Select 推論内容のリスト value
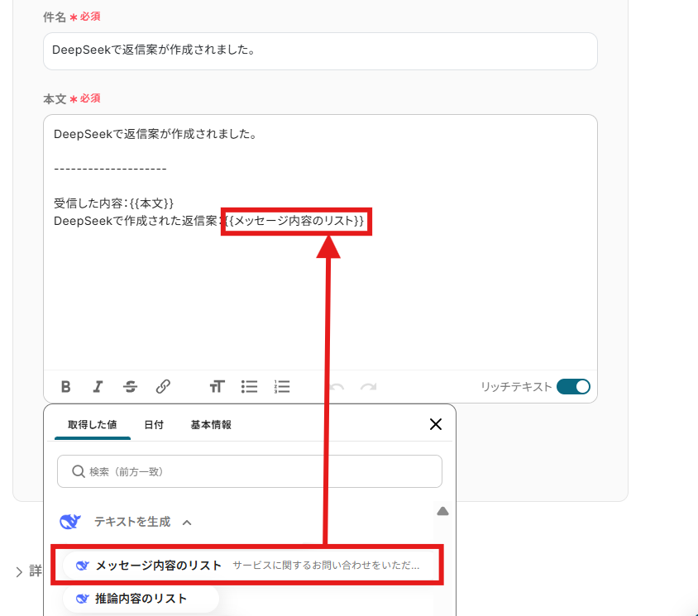The image size is (698, 616). 141,599
